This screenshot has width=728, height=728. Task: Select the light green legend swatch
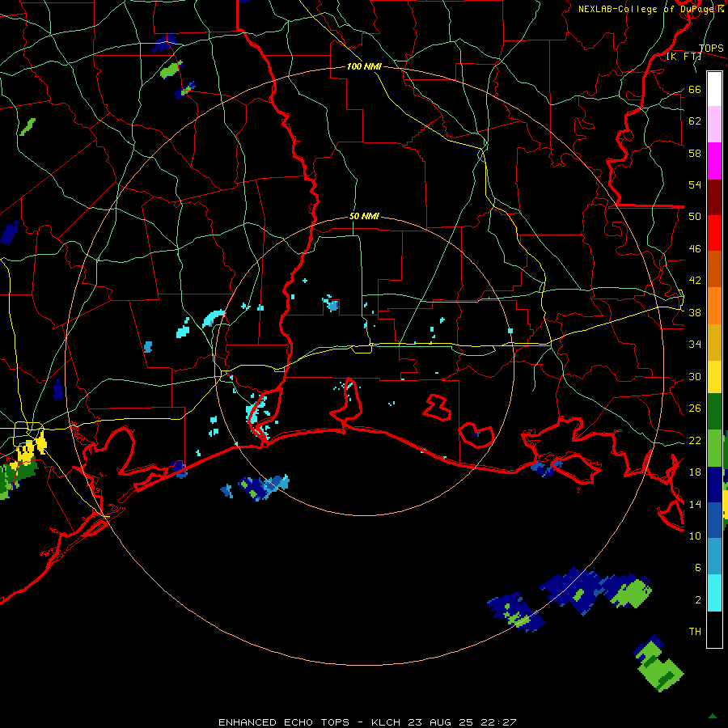(x=714, y=448)
